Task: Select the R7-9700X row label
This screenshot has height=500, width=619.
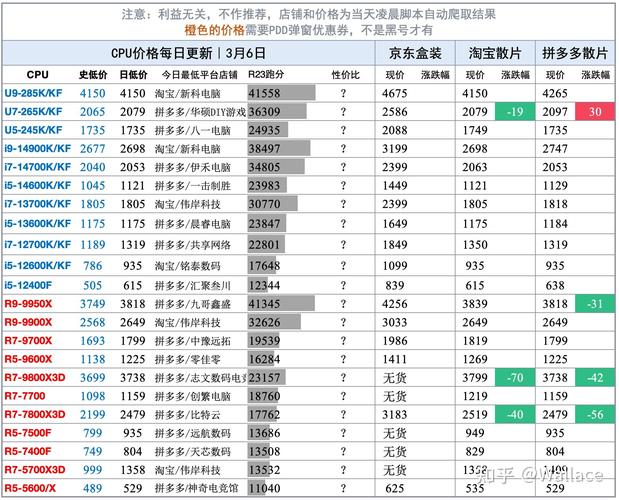Action: [28, 341]
